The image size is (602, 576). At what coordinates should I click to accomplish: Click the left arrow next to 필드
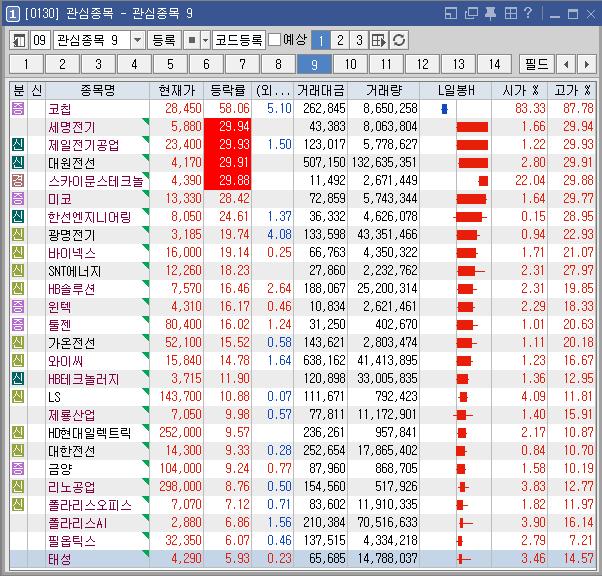(566, 64)
